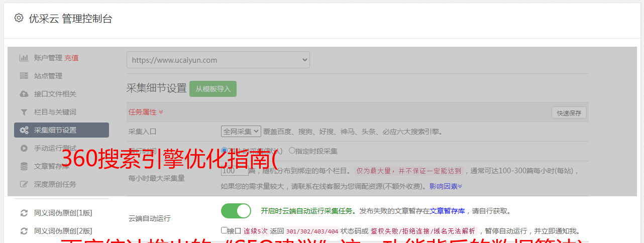Click the filter icon for 栏目与关键词
This screenshot has height=243, width=644.
pyautogui.click(x=24, y=112)
